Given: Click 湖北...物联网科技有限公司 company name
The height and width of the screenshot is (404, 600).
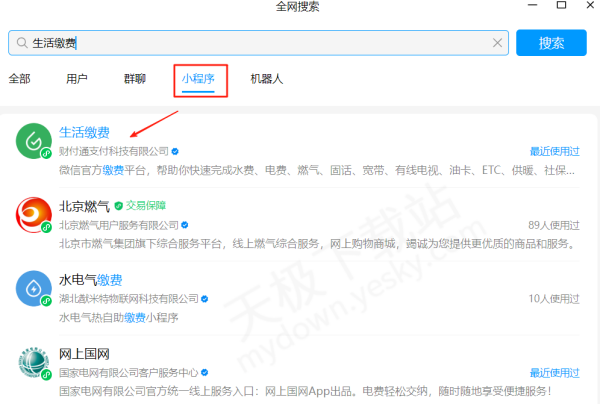Looking at the screenshot, I should point(129,299).
